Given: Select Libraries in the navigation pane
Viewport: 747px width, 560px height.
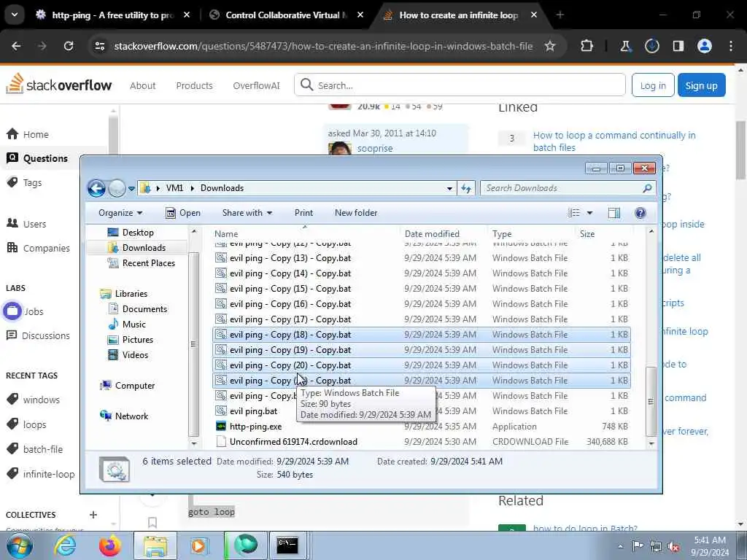Looking at the screenshot, I should (124, 294).
